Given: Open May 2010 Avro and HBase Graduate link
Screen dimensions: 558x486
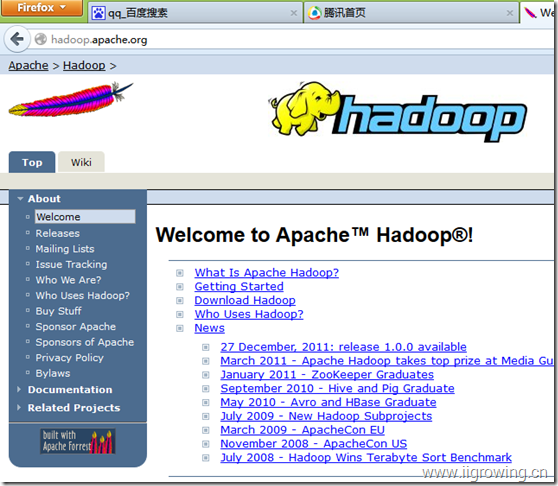Looking at the screenshot, I should (x=328, y=402).
